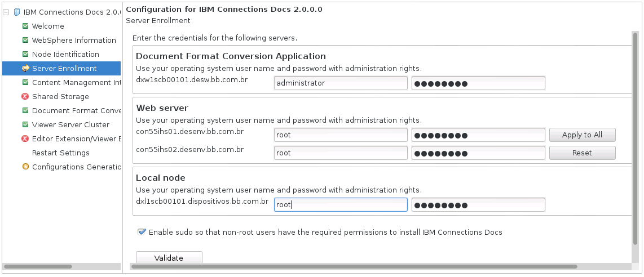Viewport: 644px width, 277px height.
Task: Click green check icon beside Node Identification
Action: [x=25, y=54]
